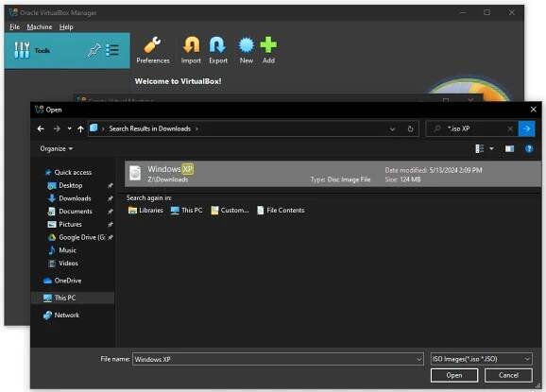This screenshot has width=546, height=392.
Task: Click the view layout icon
Action: point(480,149)
